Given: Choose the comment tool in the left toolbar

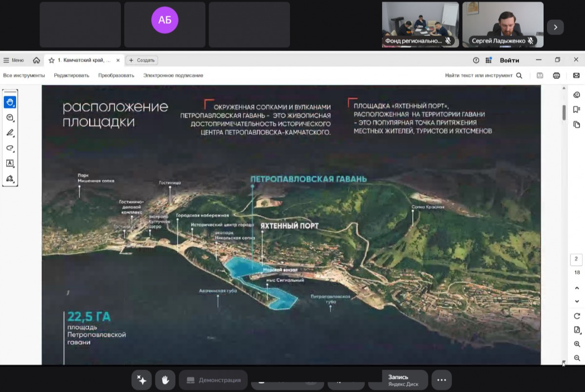Looking at the screenshot, I should pyautogui.click(x=10, y=118).
